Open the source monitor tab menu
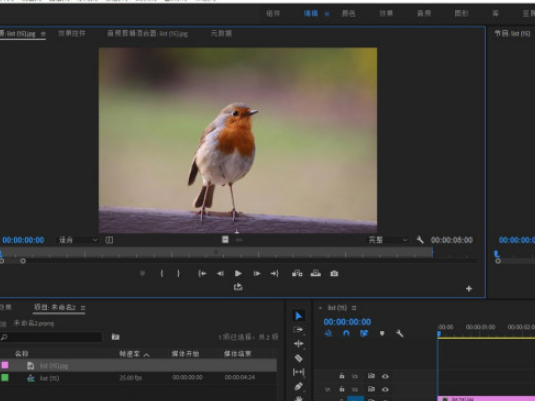The height and width of the screenshot is (401, 535). click(x=43, y=34)
